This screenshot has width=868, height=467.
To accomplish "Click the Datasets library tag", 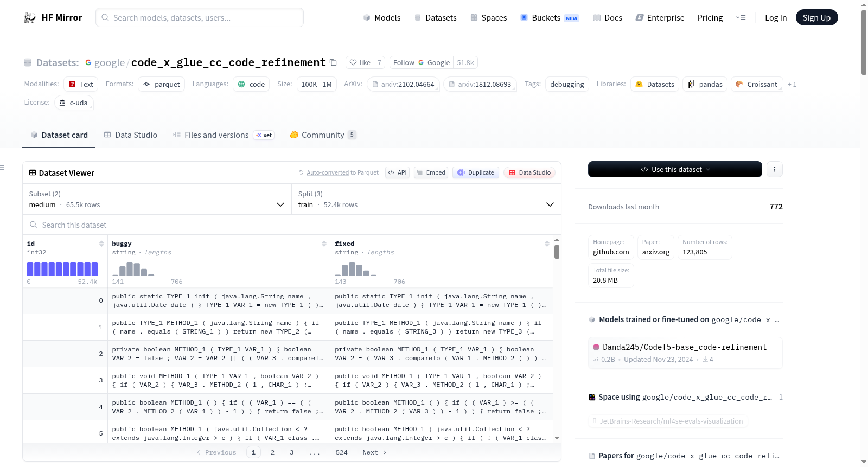I will (655, 84).
